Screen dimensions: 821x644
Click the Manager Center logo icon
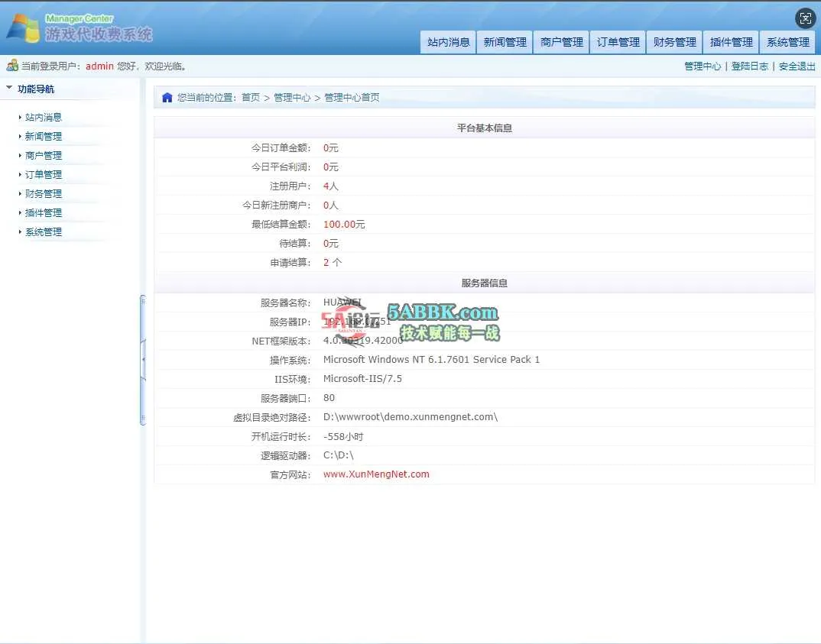click(x=24, y=28)
